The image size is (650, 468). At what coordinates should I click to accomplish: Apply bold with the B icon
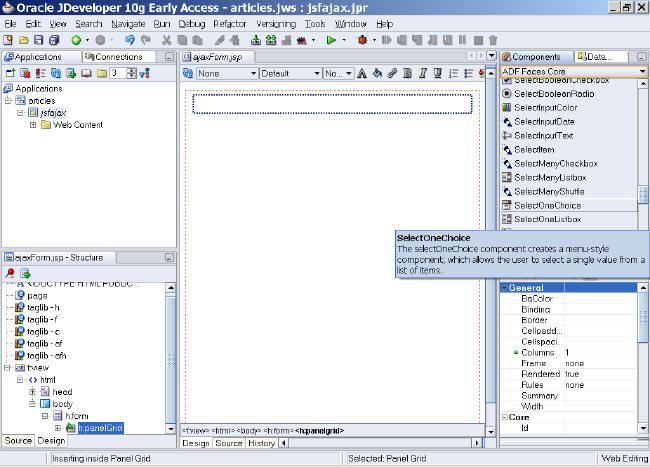tap(409, 73)
